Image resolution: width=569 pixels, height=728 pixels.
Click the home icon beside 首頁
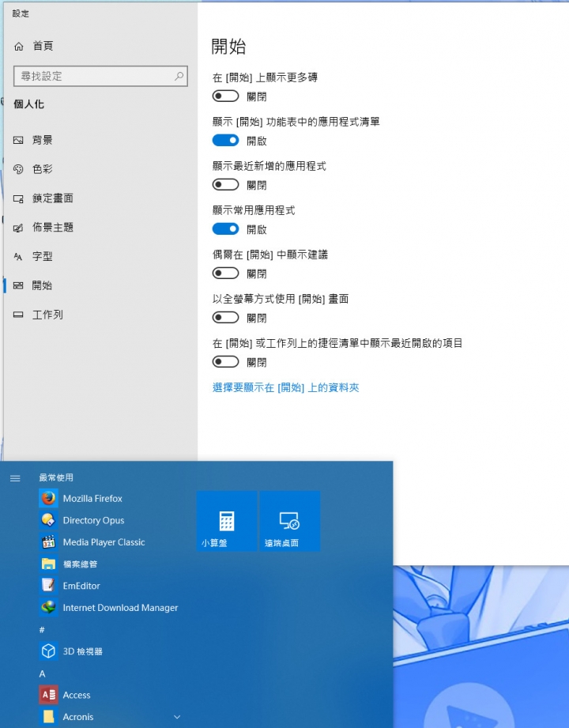click(x=18, y=46)
